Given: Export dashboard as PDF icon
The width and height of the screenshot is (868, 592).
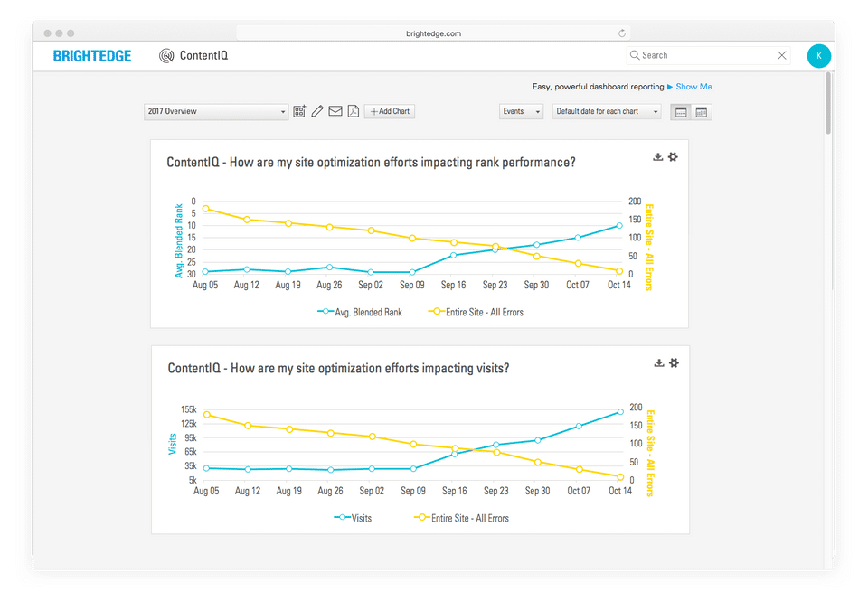Looking at the screenshot, I should (354, 111).
